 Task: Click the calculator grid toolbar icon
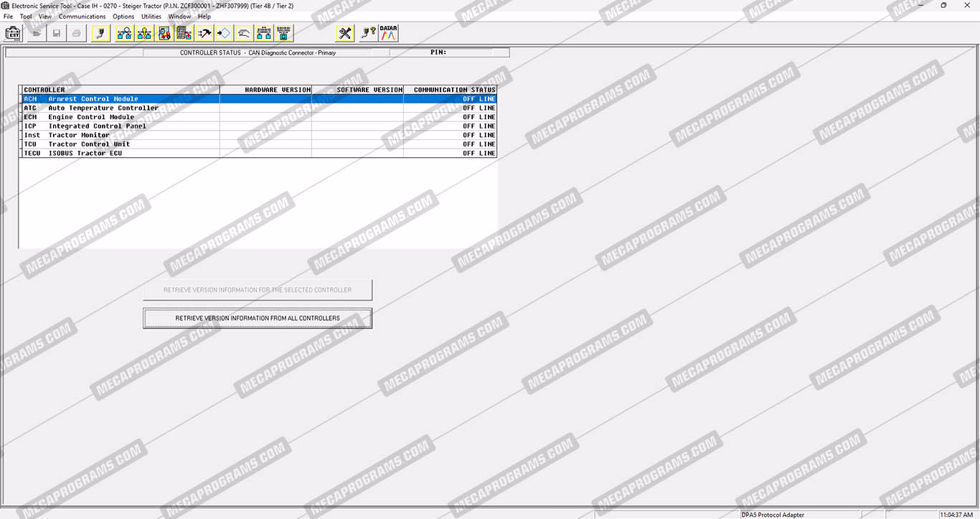point(184,33)
